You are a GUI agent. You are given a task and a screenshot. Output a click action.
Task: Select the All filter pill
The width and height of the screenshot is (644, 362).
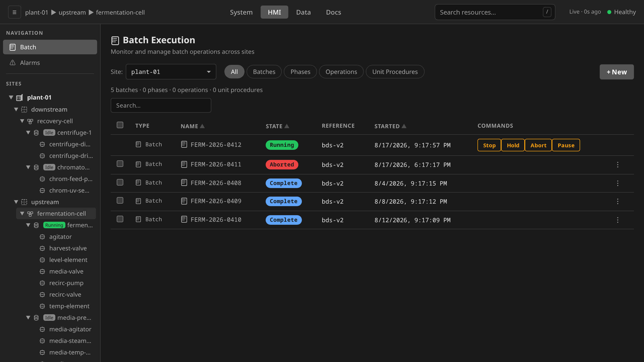point(234,72)
